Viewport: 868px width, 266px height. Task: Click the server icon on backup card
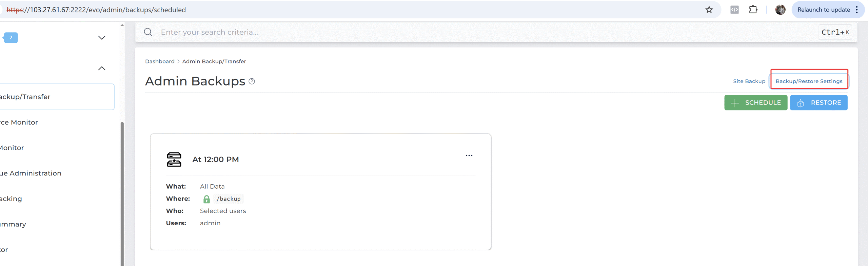[174, 159]
